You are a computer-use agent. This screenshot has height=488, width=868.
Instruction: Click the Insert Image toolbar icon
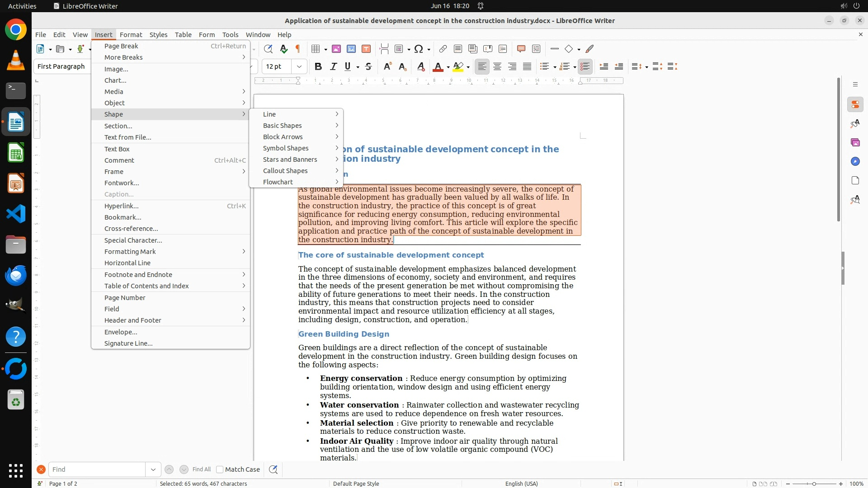(x=336, y=49)
